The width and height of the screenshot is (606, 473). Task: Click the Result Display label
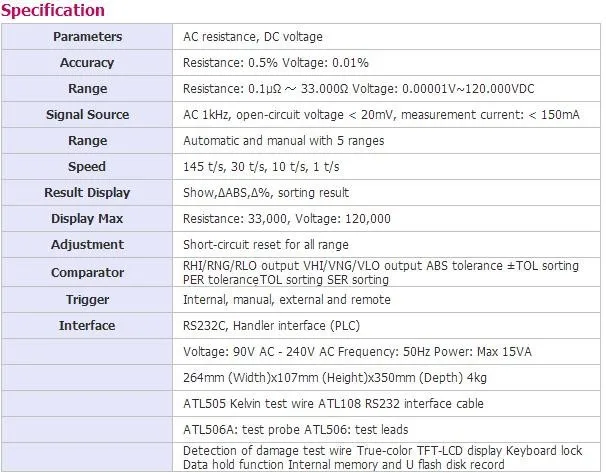[87, 192]
